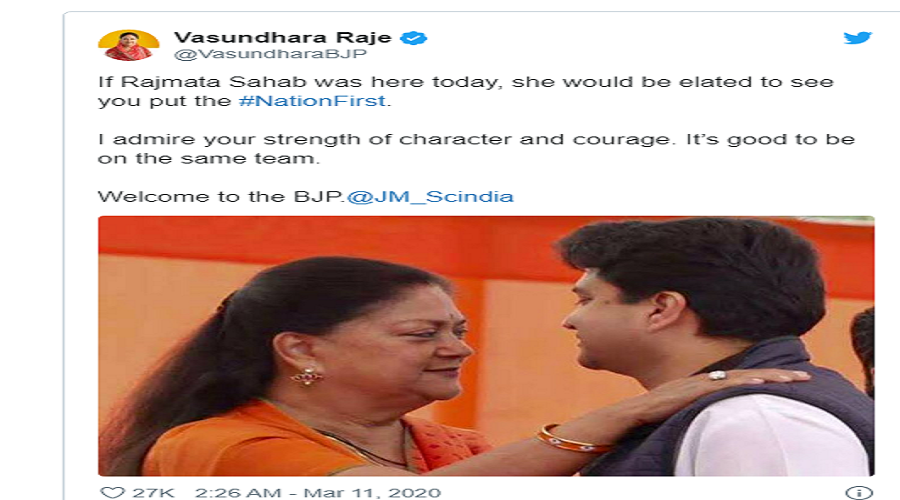Click the 'If Rajmata Sahab was here' sentence
The image size is (900, 500).
pos(465,91)
